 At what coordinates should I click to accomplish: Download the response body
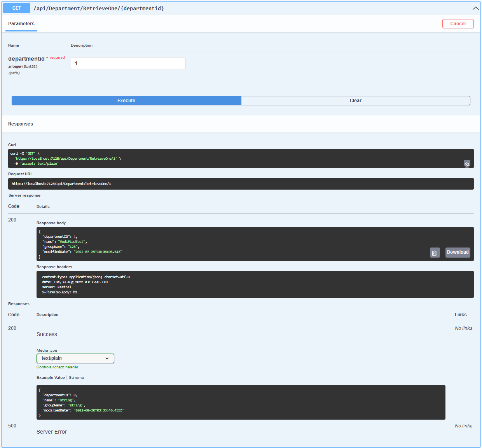pos(458,253)
